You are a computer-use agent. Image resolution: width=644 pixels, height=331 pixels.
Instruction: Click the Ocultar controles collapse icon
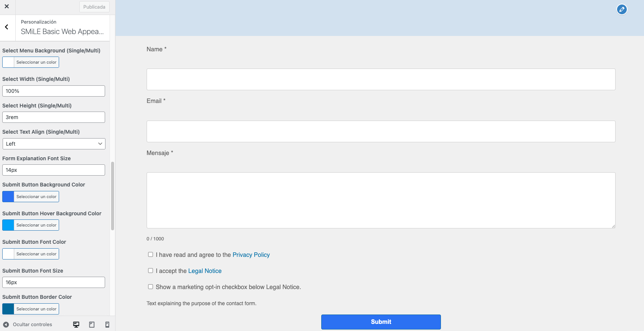(6, 325)
